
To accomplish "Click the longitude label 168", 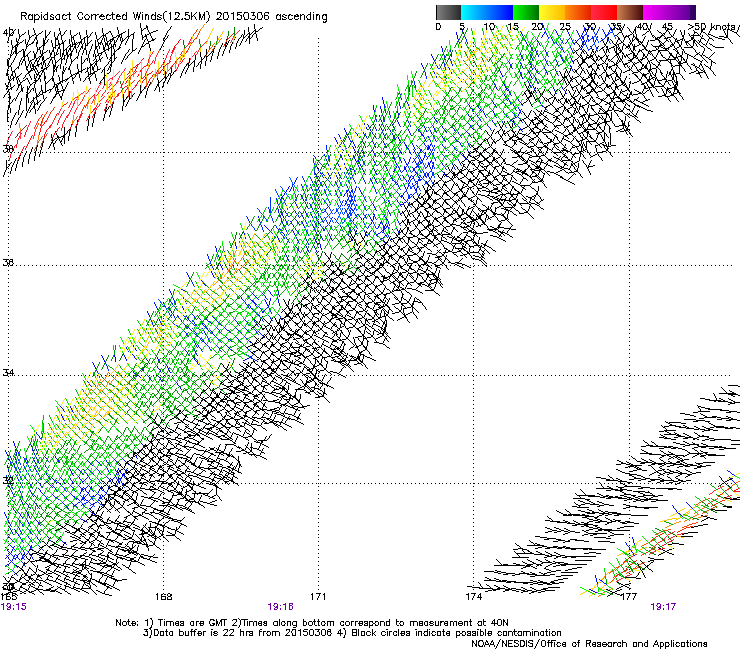I will coord(164,597).
